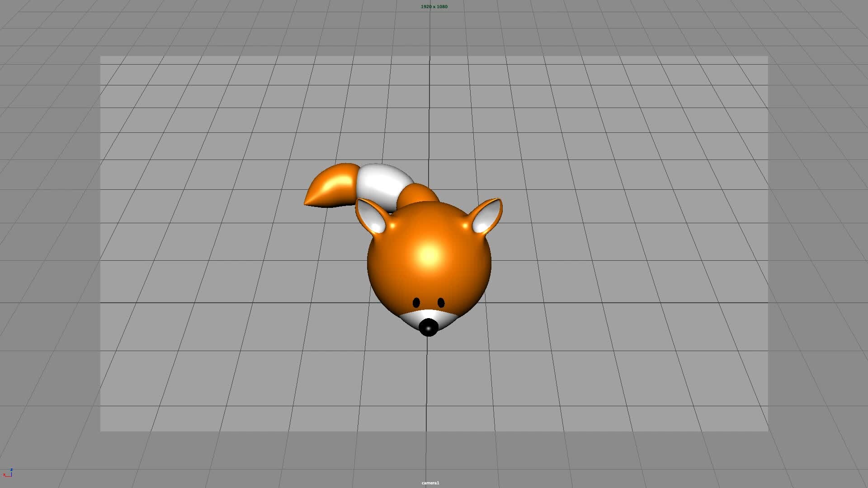This screenshot has height=488, width=868.
Task: Click the bright highlight on fox head
Action: pos(429,255)
